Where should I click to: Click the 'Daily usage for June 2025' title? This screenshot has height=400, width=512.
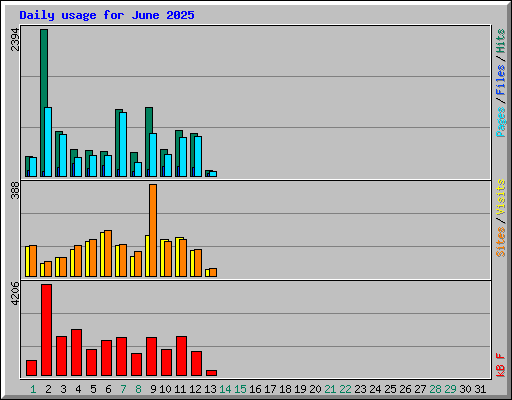(107, 15)
